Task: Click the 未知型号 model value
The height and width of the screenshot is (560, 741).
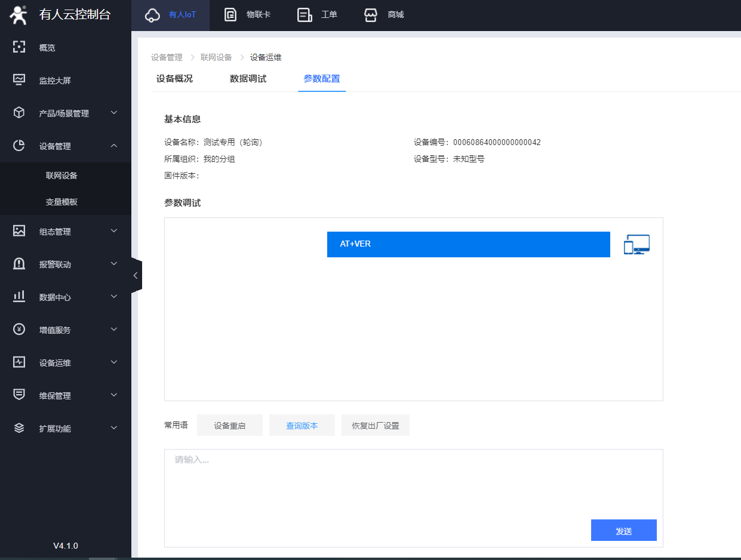Action: click(x=469, y=159)
